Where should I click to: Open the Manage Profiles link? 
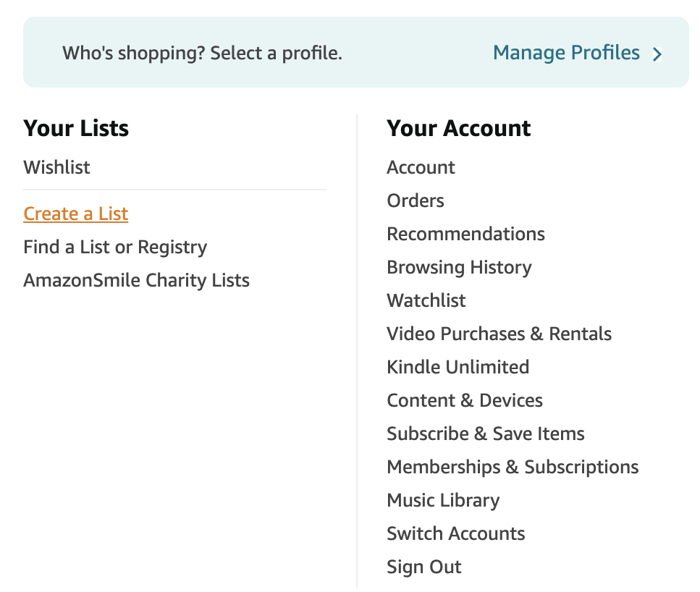click(x=566, y=53)
